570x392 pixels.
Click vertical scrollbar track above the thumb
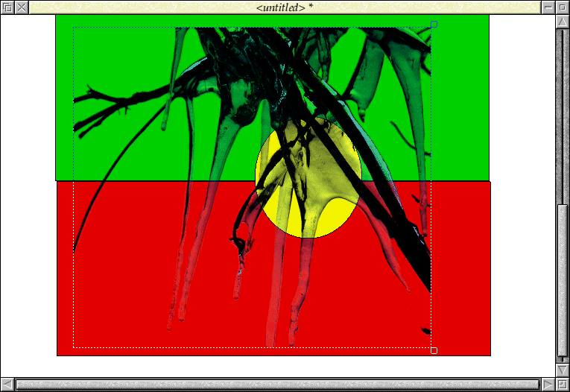coord(563,112)
